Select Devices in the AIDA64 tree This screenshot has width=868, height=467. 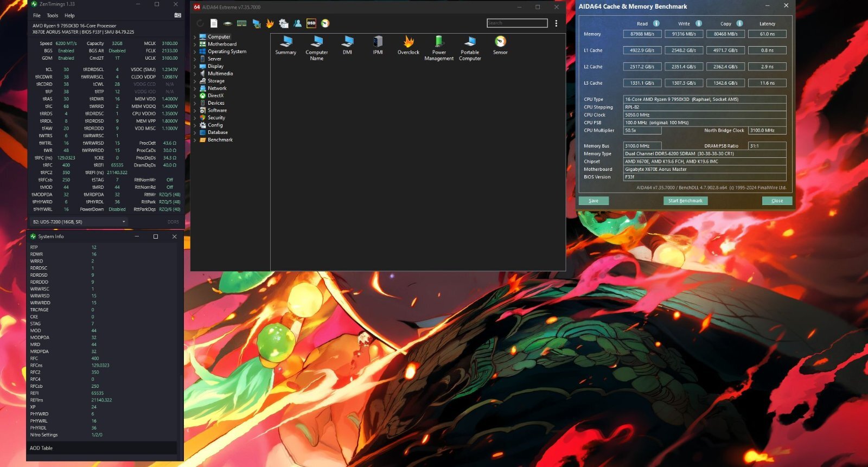pos(216,103)
